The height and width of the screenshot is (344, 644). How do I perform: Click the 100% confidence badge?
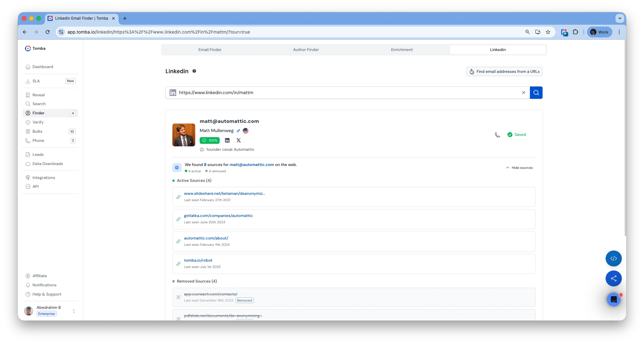(x=209, y=140)
